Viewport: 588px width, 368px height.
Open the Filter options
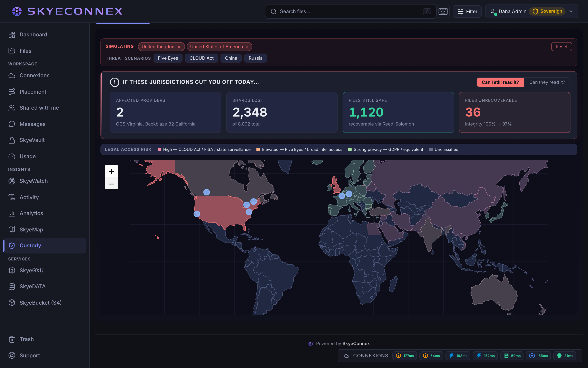click(x=467, y=11)
